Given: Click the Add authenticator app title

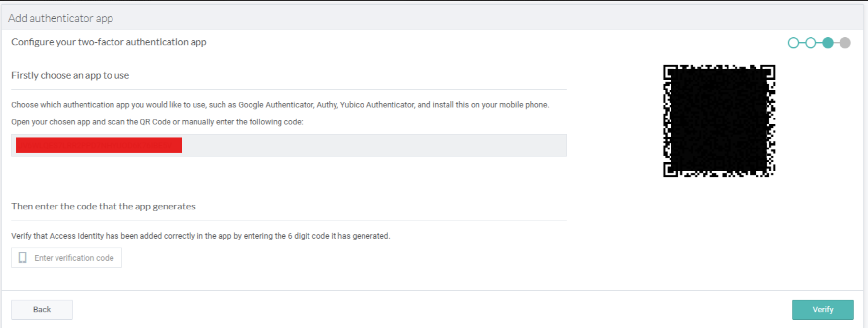Looking at the screenshot, I should click(60, 18).
